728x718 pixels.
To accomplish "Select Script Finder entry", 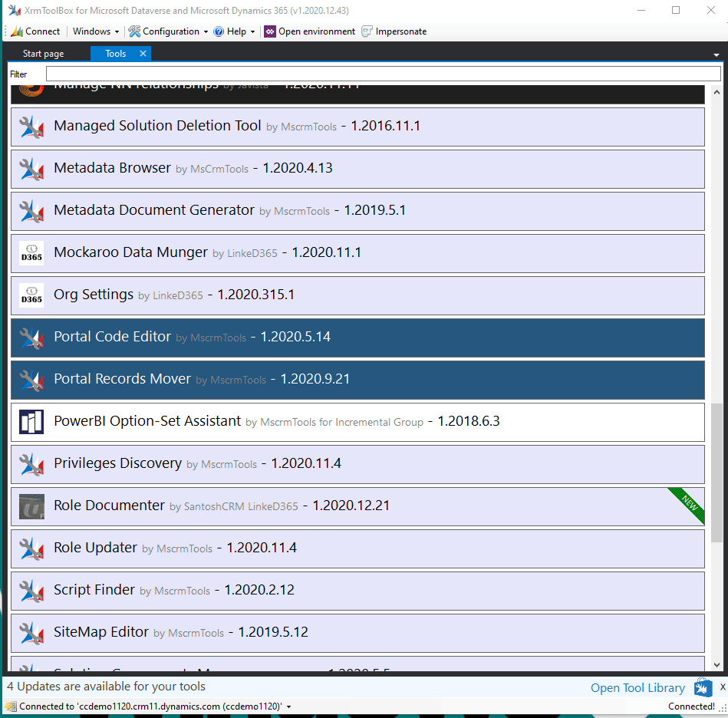I will pyautogui.click(x=357, y=591).
